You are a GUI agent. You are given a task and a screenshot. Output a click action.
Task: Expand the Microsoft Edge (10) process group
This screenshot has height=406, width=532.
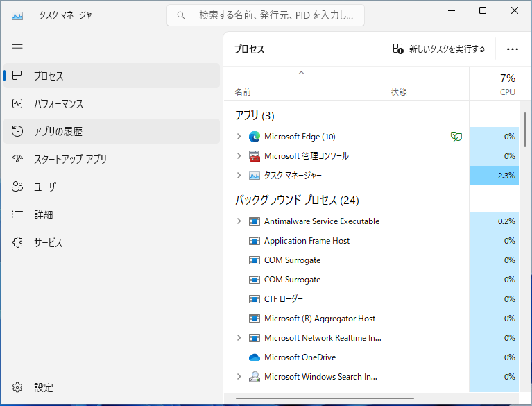pyautogui.click(x=239, y=137)
